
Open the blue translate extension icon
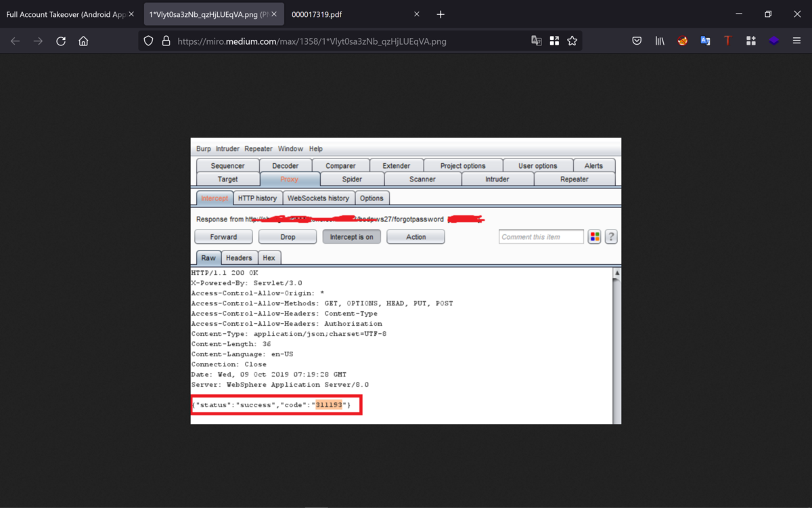click(x=705, y=41)
